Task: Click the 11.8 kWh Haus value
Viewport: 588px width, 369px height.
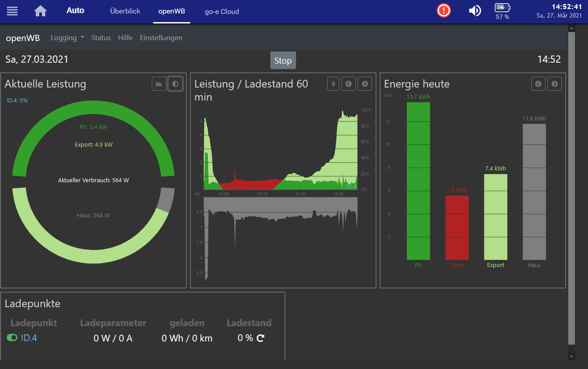Action: [534, 119]
